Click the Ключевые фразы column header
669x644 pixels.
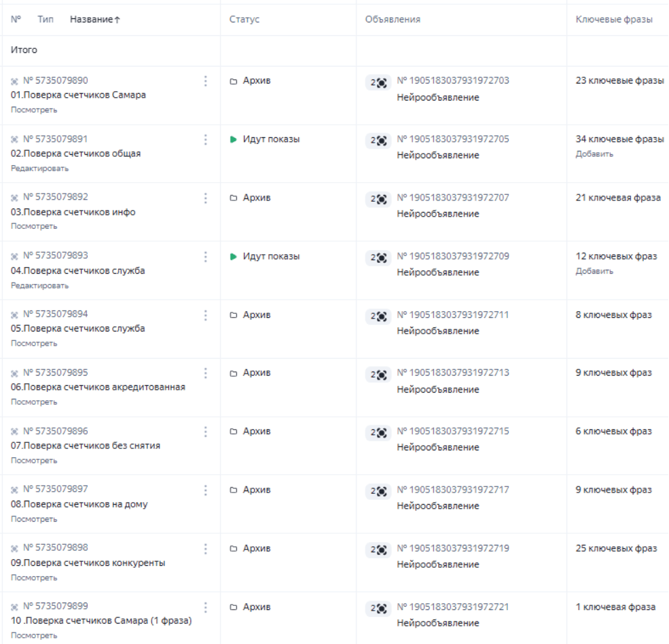[614, 19]
